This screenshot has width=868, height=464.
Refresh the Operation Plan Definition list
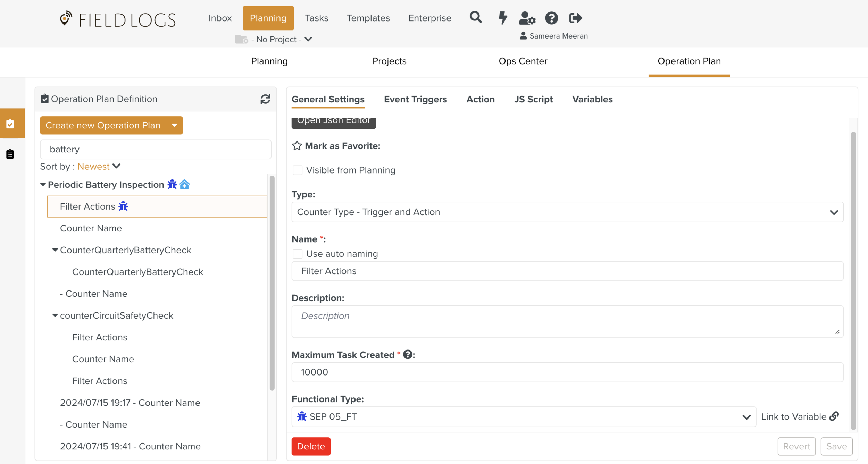[265, 99]
